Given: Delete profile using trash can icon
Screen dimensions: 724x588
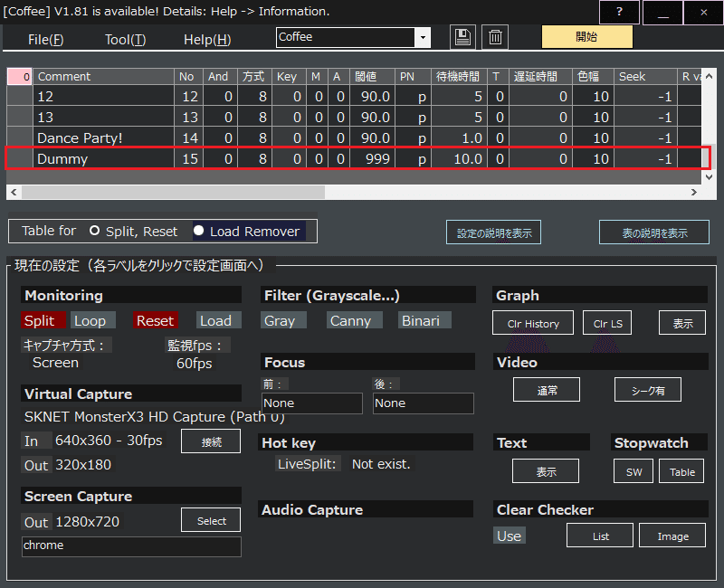Looking at the screenshot, I should coord(495,37).
